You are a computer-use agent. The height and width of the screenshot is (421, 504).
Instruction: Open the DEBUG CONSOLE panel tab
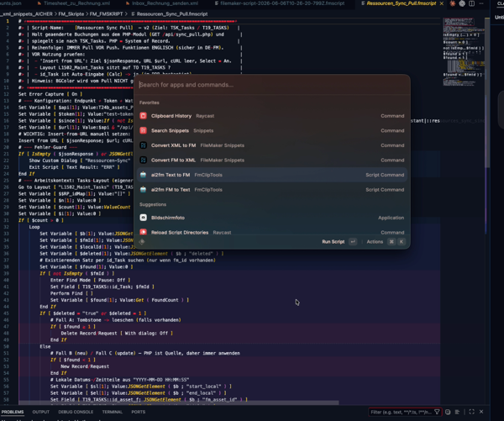[x=76, y=412]
